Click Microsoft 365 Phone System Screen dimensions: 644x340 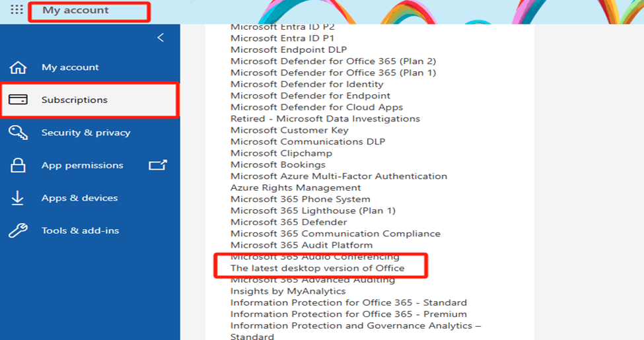click(x=301, y=199)
